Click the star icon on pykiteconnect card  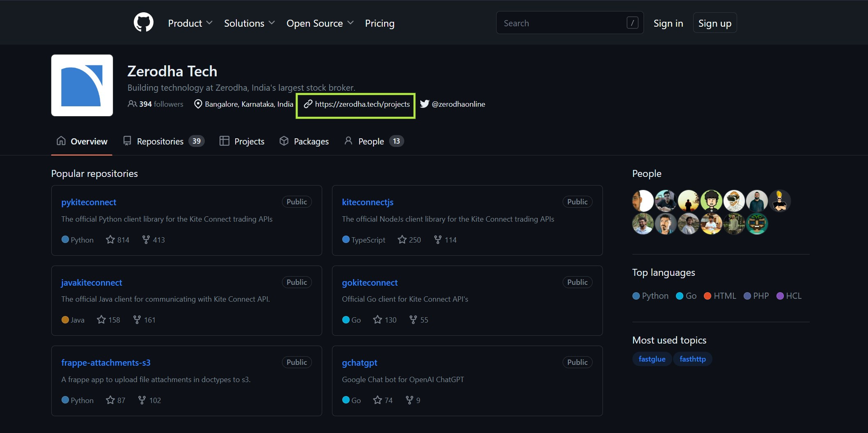click(110, 239)
